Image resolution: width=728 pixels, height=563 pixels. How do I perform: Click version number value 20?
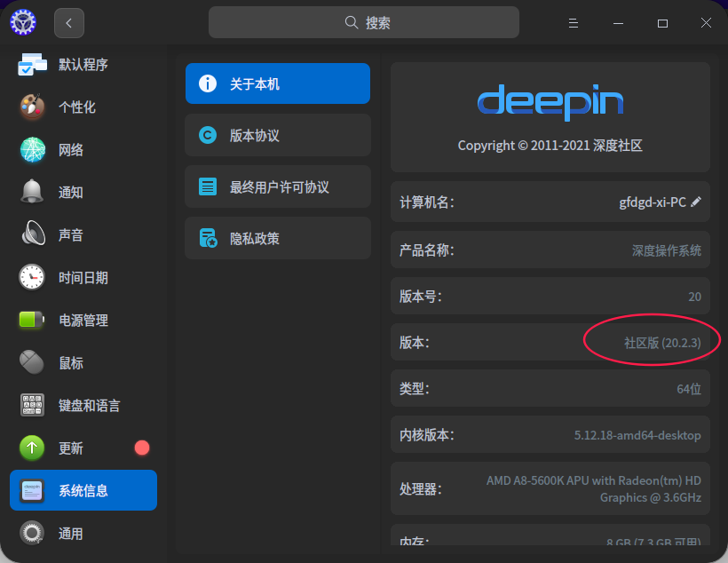click(x=694, y=297)
